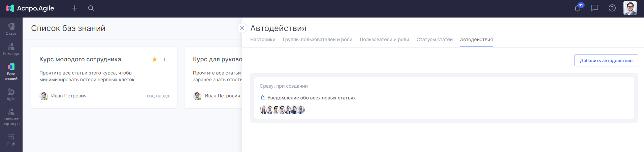The height and width of the screenshot is (152, 644).
Task: Open notifications bell with badge 11
Action: coord(578,8)
